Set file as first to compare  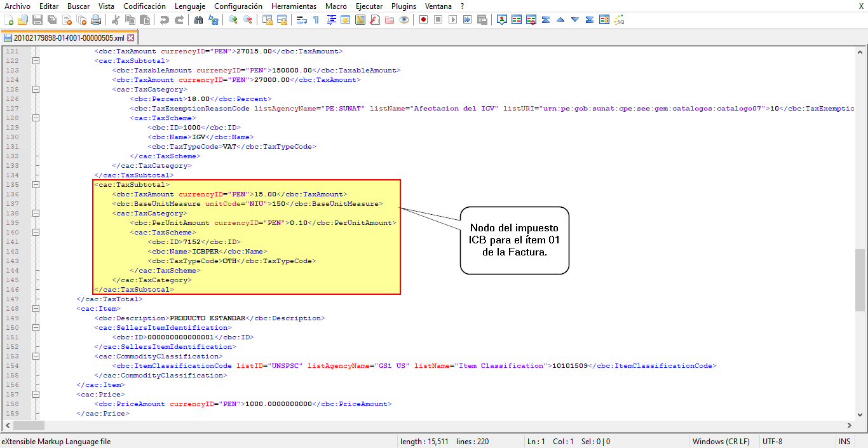(x=502, y=20)
